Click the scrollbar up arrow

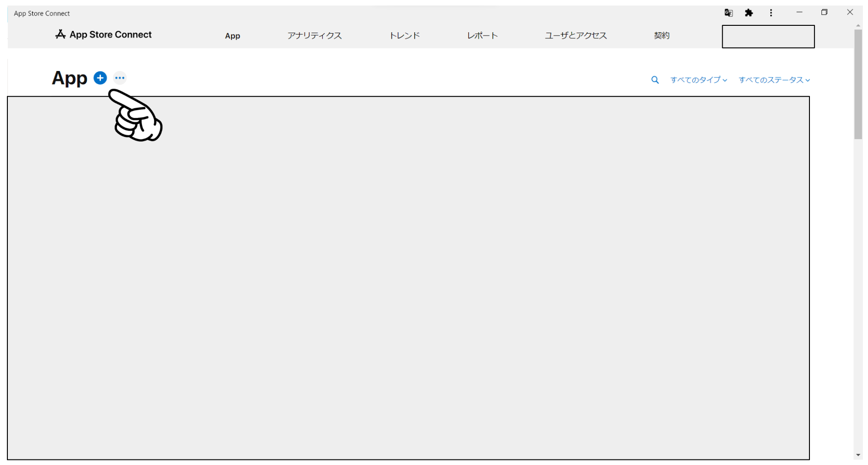click(x=858, y=26)
